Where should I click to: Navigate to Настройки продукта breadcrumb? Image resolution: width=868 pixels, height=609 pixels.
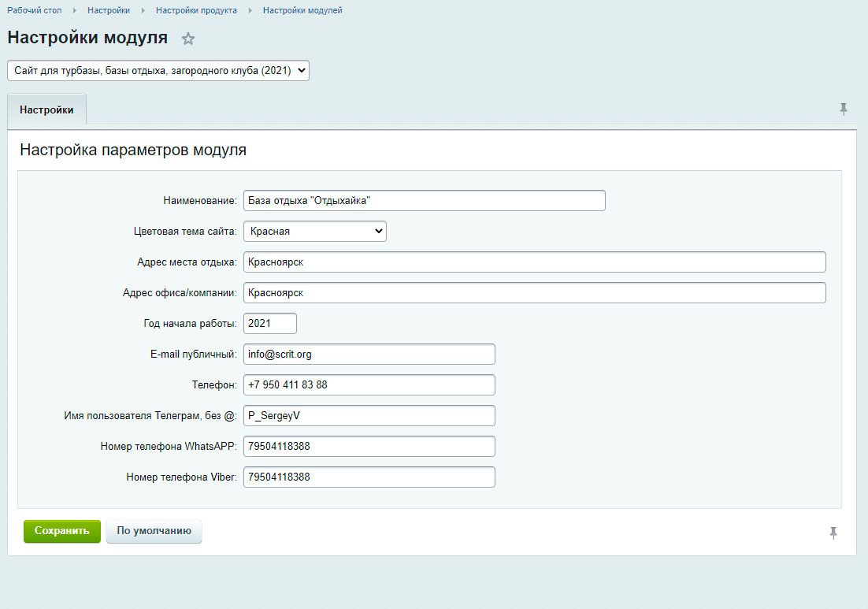point(196,11)
